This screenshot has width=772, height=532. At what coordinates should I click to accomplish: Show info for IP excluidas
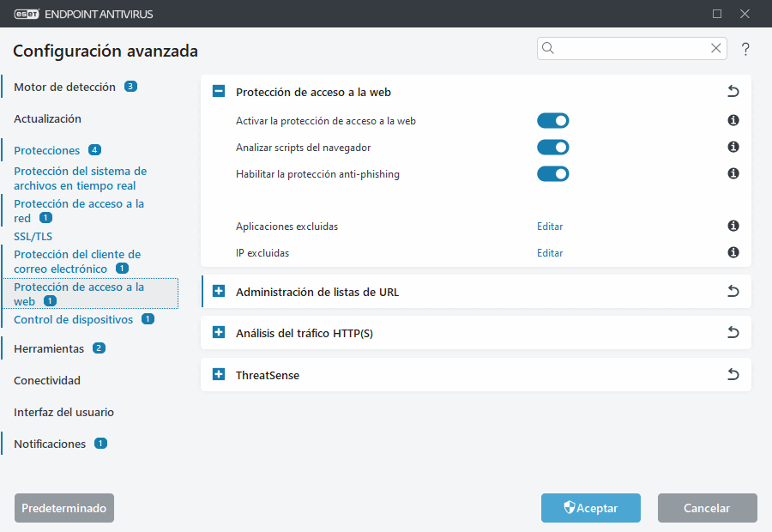pyautogui.click(x=733, y=252)
